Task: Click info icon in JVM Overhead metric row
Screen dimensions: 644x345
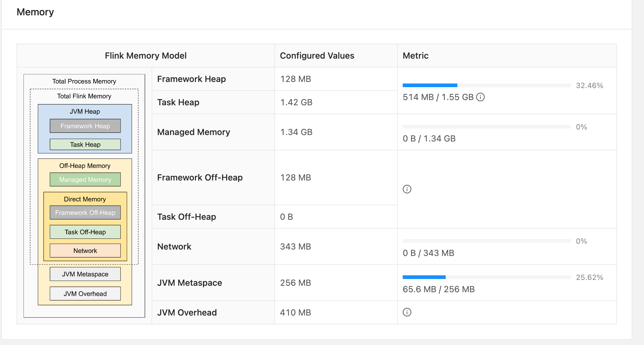Action: 407,312
